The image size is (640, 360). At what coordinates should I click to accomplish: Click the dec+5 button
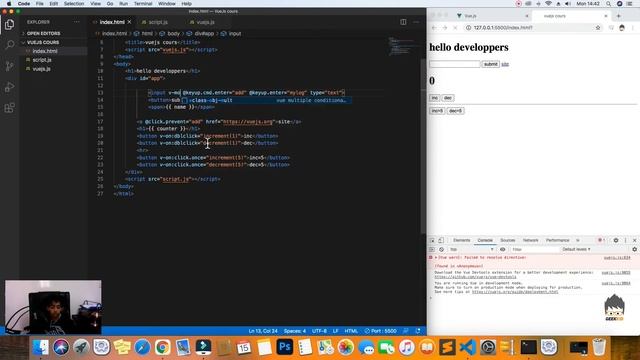[x=455, y=111]
